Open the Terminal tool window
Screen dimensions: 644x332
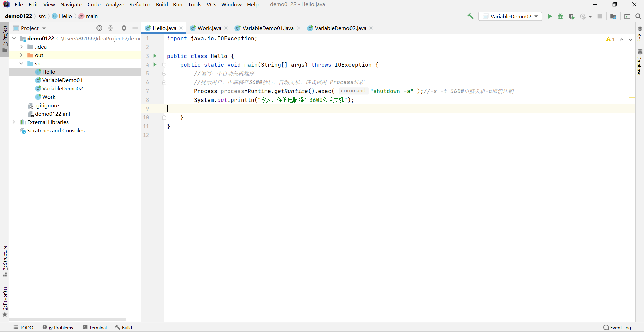95,328
